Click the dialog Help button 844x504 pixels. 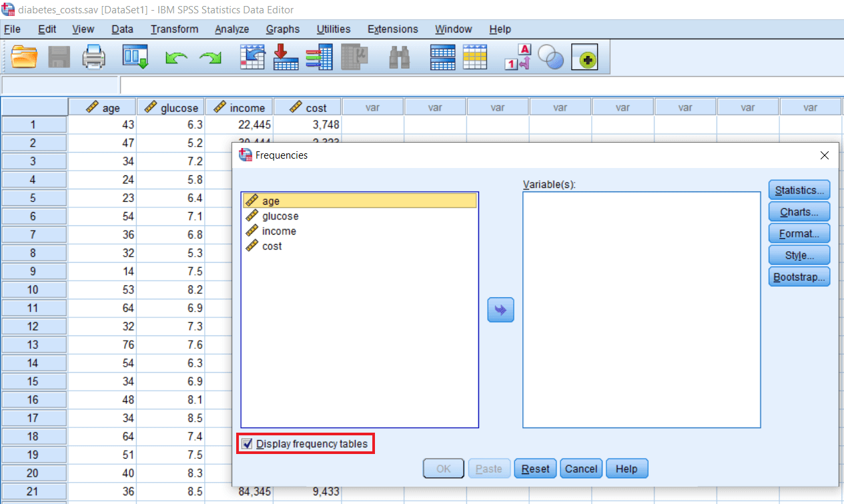(x=626, y=469)
